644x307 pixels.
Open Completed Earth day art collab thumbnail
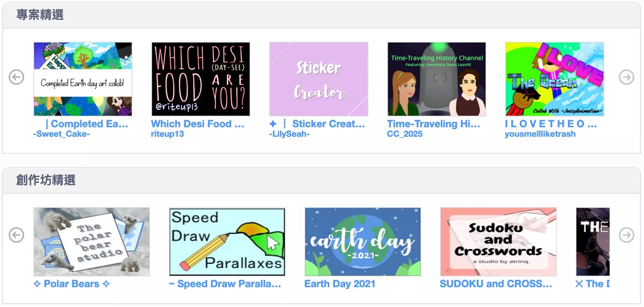click(x=83, y=79)
